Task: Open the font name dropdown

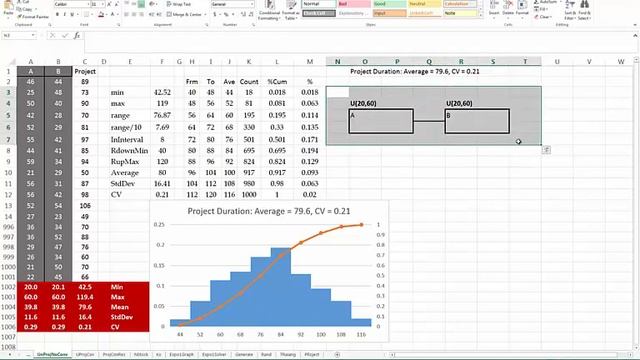Action: point(88,4)
